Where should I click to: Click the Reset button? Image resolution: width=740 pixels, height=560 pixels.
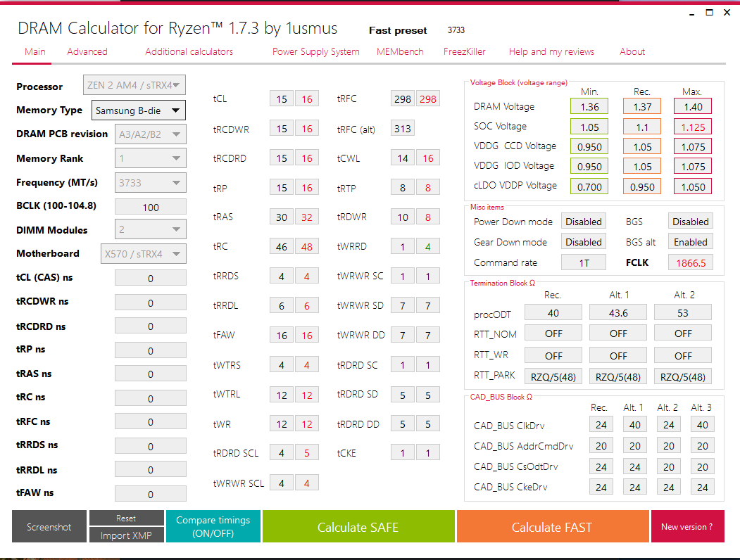click(127, 518)
